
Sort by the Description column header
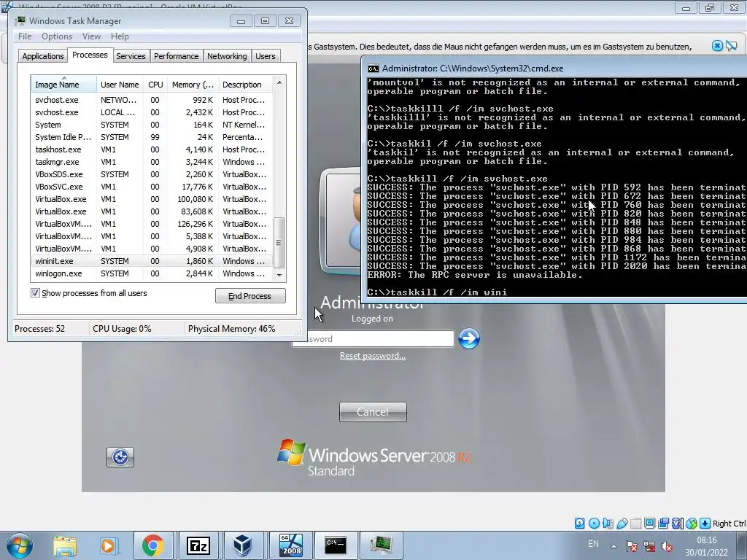(245, 85)
